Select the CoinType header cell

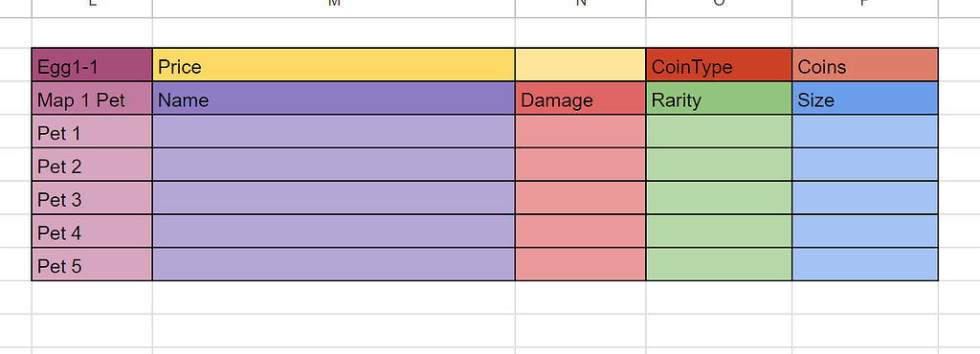pyautogui.click(x=719, y=65)
